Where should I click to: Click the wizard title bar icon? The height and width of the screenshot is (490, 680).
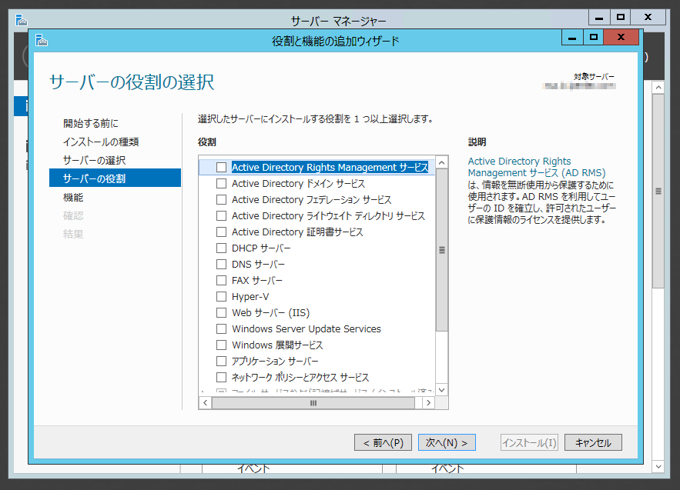42,40
